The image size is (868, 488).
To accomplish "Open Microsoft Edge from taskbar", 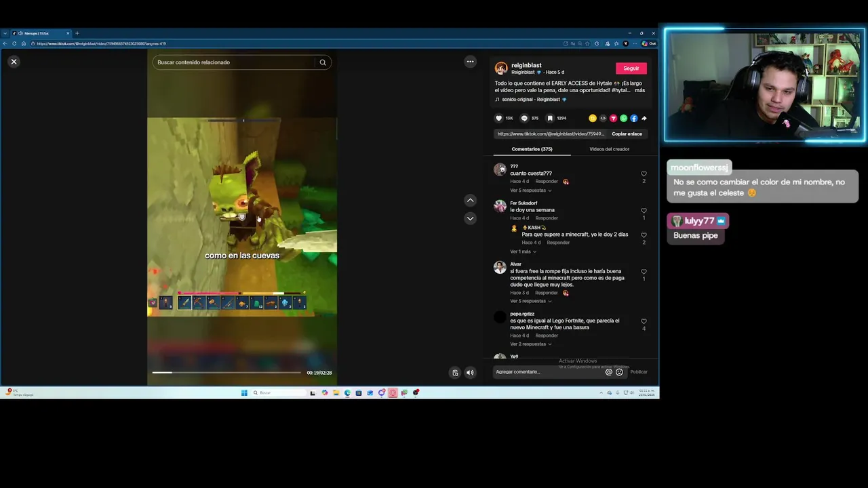I will coord(347,392).
